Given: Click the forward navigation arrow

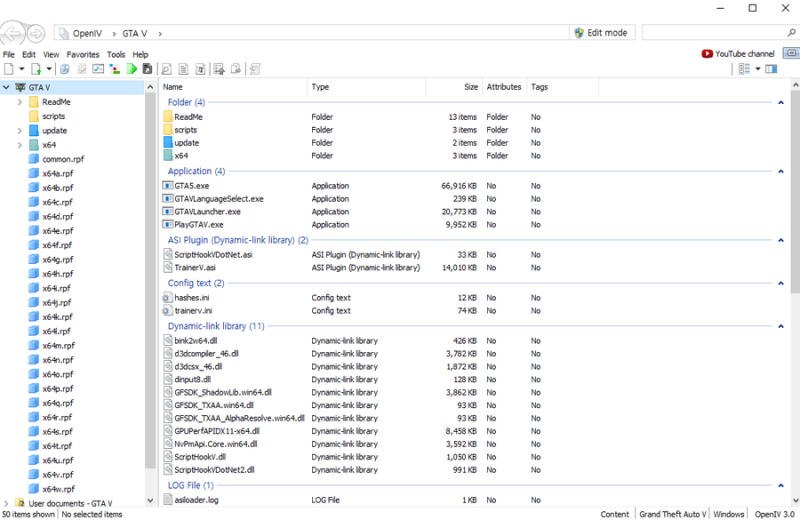Looking at the screenshot, I should coord(34,33).
